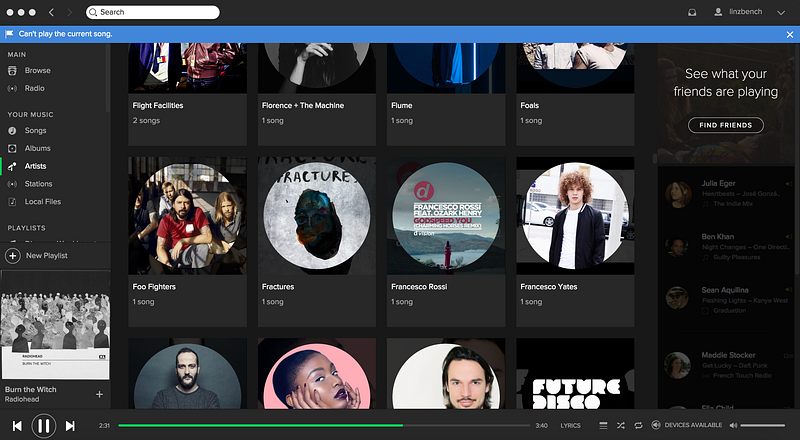
Task: Click the Local Files note icon
Action: (12, 202)
